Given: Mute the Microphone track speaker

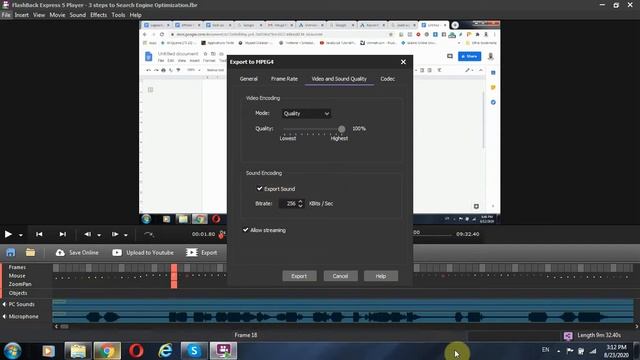Looking at the screenshot, I should tap(4, 316).
